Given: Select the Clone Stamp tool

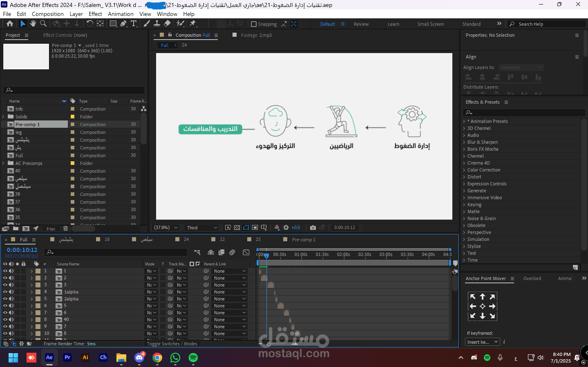Looking at the screenshot, I should [157, 24].
